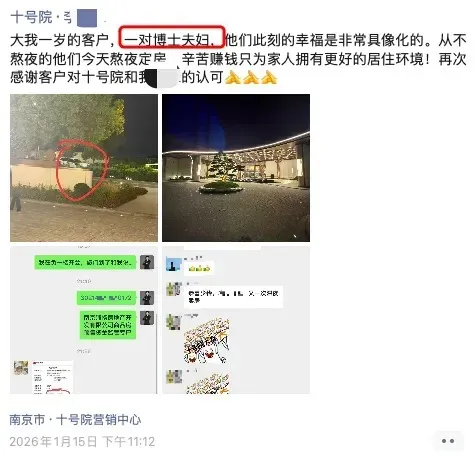Viewport: 475px width, 457px height.
Task: Open the two-dots more options button
Action: pos(448,441)
